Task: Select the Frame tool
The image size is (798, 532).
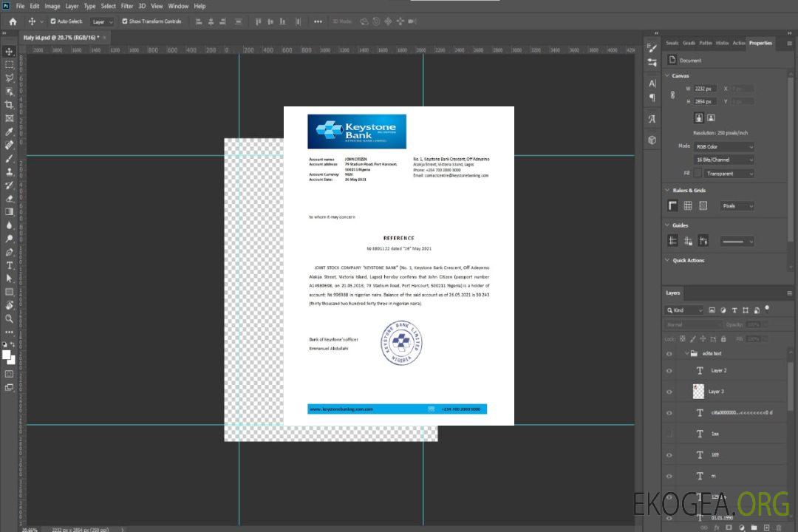Action: (9, 118)
